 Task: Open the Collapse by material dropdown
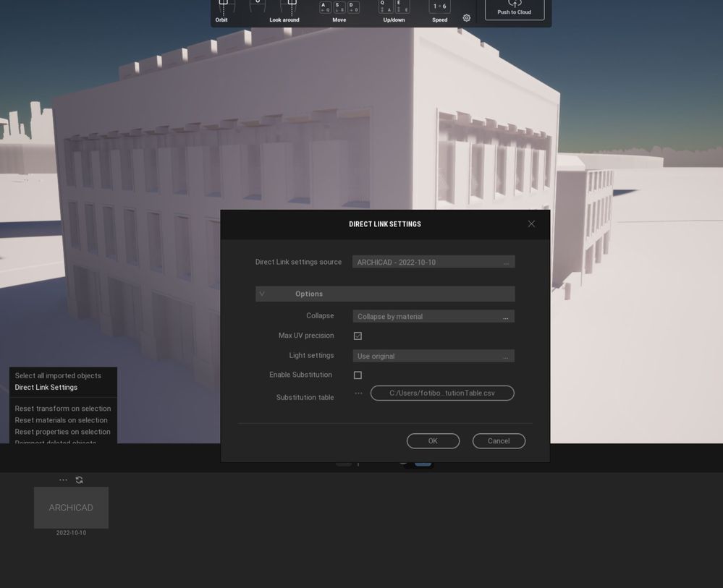click(433, 316)
